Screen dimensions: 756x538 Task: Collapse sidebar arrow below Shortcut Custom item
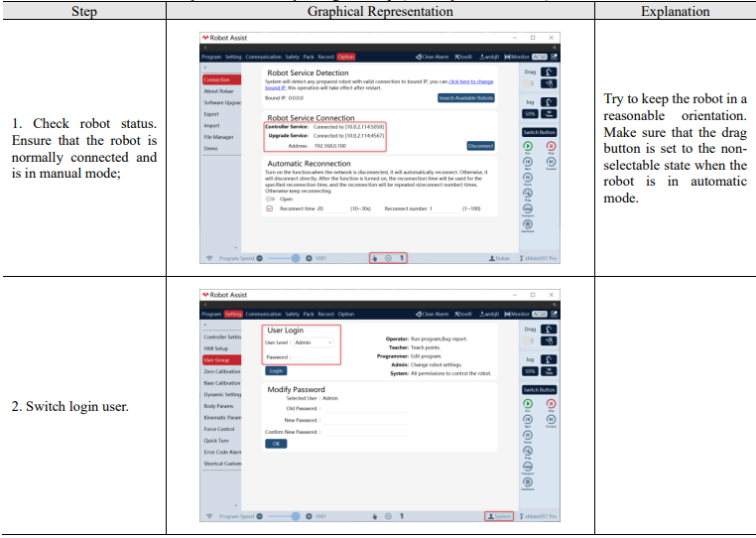coord(236,505)
